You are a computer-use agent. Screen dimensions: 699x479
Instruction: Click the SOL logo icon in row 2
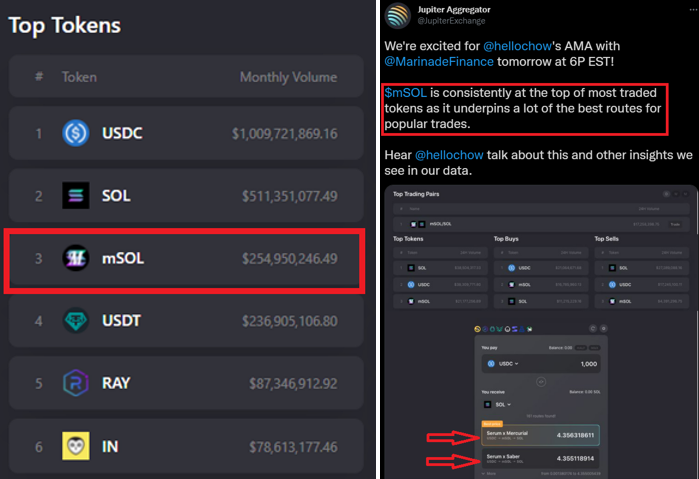(x=76, y=195)
